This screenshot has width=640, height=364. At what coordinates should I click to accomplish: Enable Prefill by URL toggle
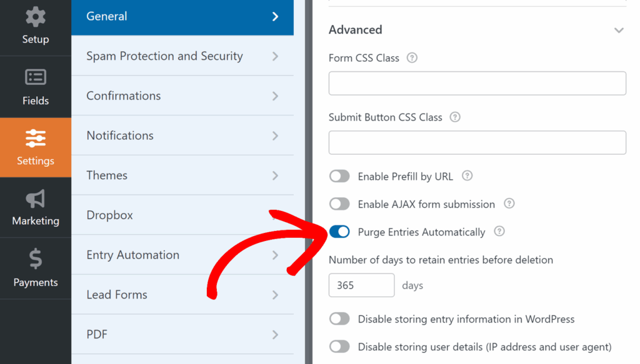click(339, 177)
